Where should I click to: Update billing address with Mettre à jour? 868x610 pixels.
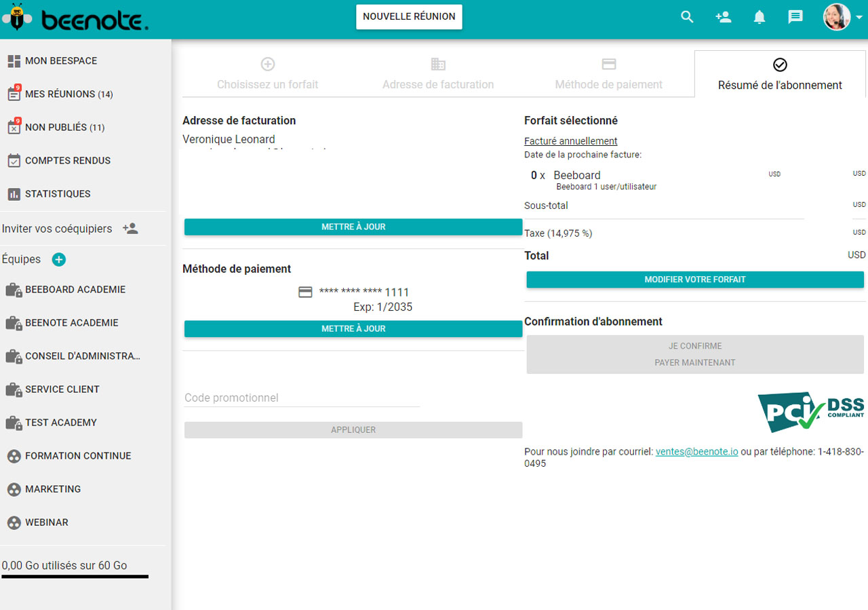(353, 227)
